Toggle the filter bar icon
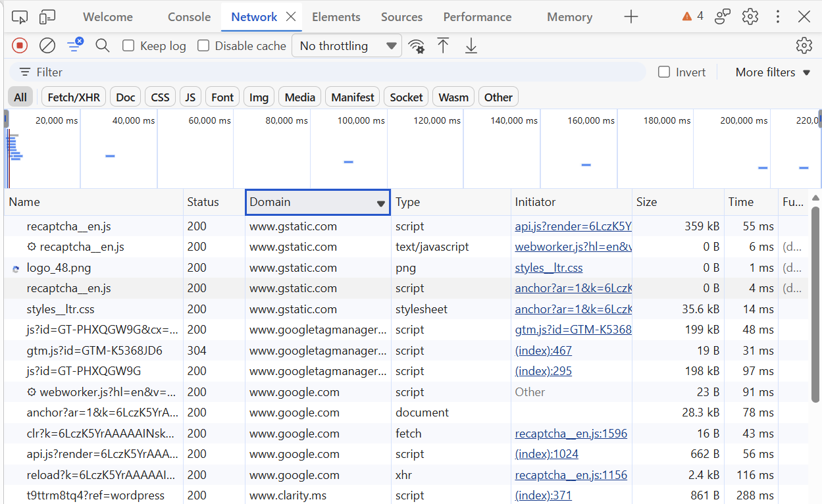The image size is (822, 504). pyautogui.click(x=75, y=45)
